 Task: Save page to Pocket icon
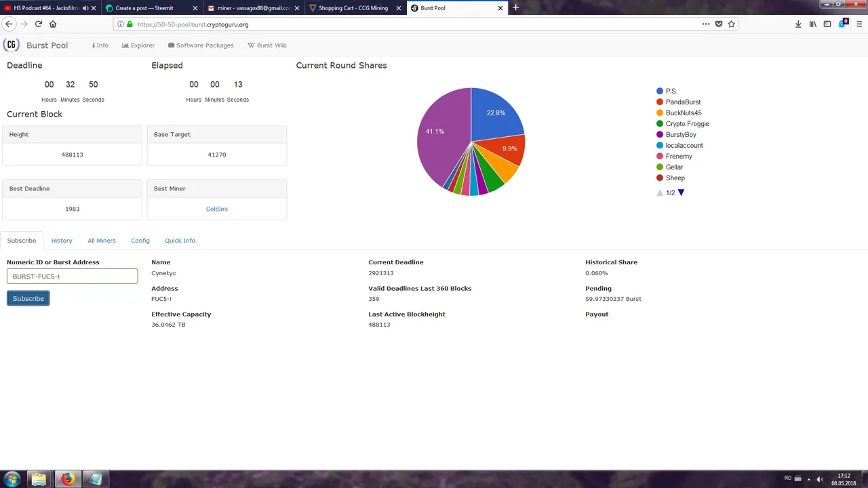coord(719,24)
